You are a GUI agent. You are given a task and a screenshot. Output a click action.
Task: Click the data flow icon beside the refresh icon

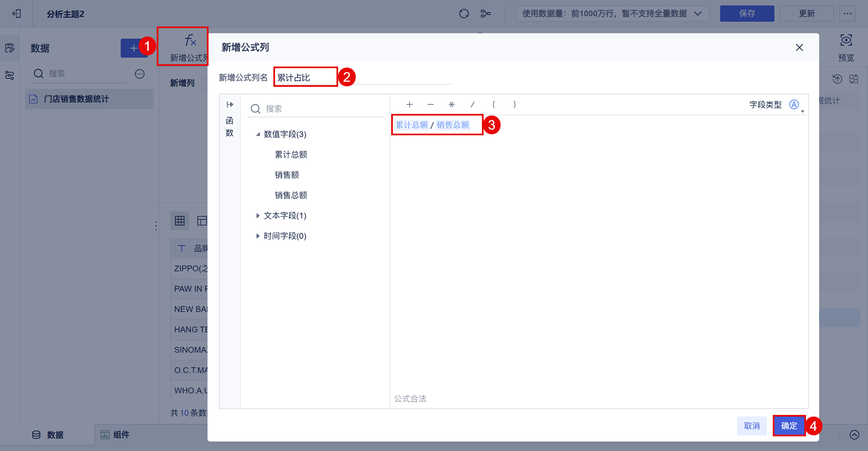pyautogui.click(x=486, y=13)
